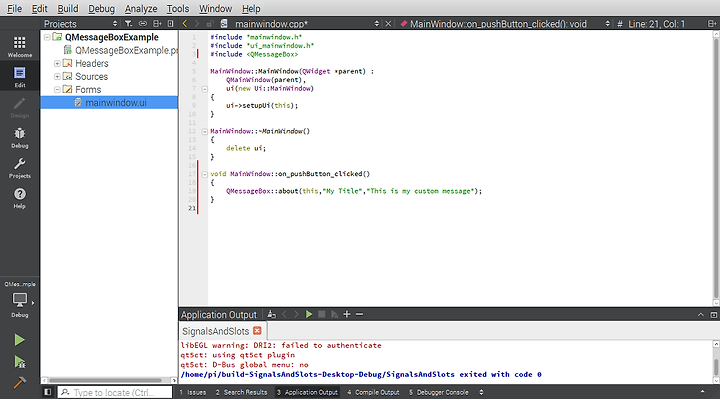Show the Issues pane
Screen dimensions: 720x399
(192, 392)
